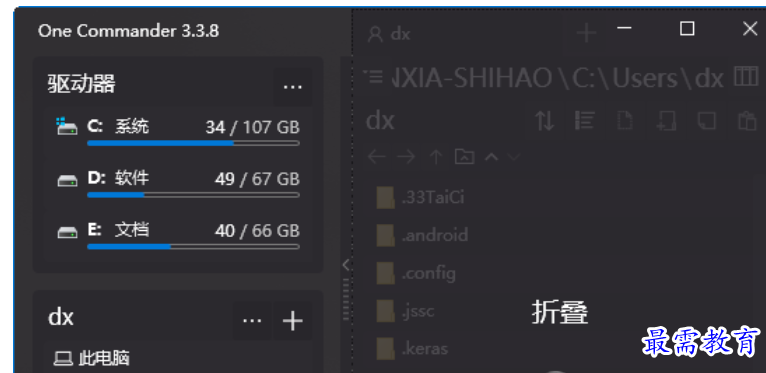Viewport: 766px width, 373px height.
Task: Select the D: 软件 drive
Action: tap(178, 184)
